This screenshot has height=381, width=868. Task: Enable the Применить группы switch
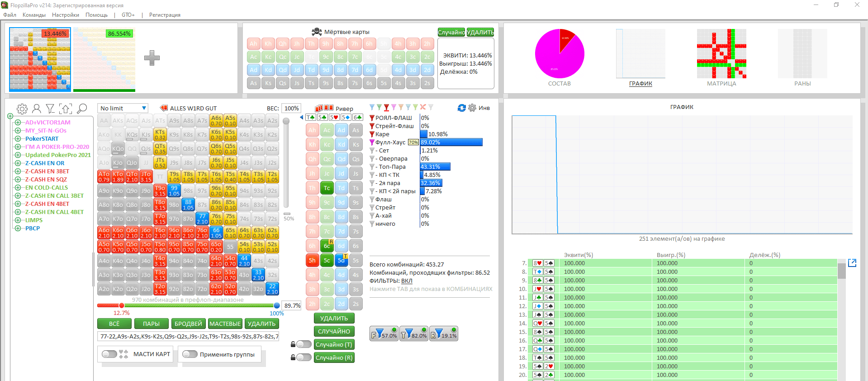point(190,354)
